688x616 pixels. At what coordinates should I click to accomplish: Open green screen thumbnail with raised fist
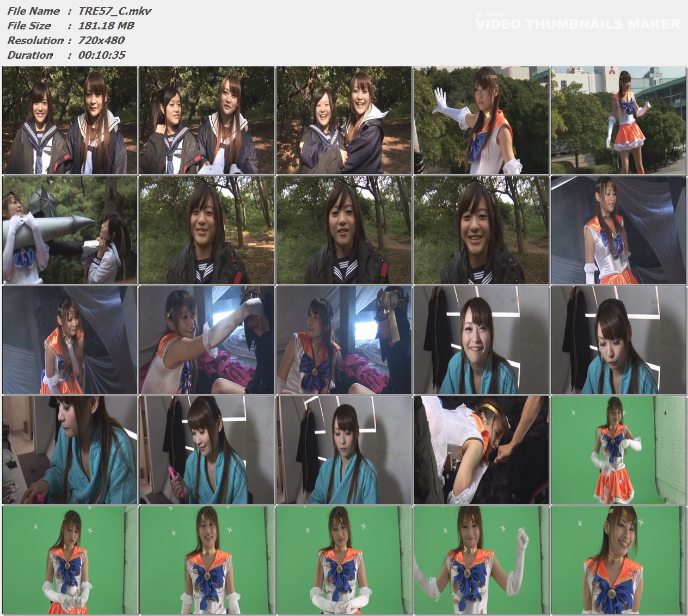(x=481, y=560)
